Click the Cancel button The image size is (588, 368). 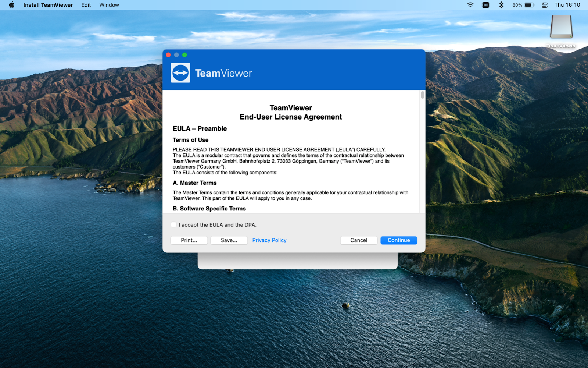pos(359,240)
